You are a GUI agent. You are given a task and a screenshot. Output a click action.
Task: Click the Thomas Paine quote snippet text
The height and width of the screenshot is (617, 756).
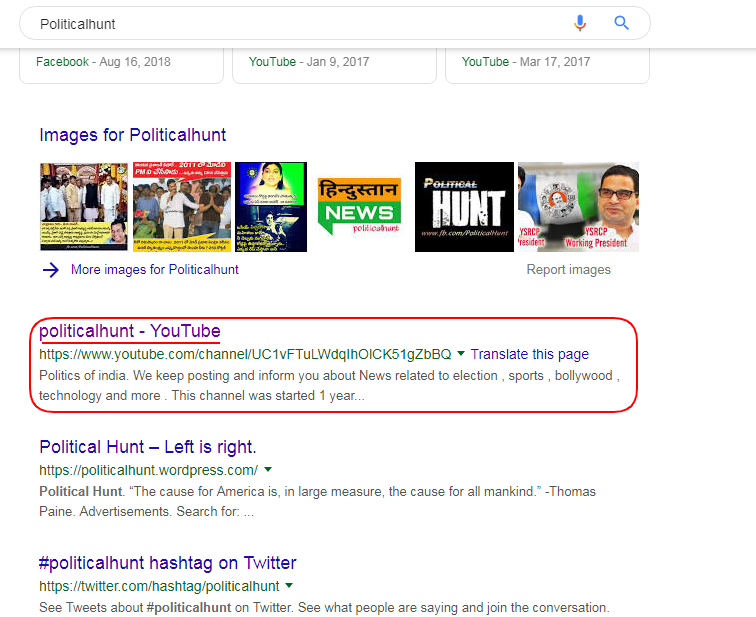click(317, 501)
